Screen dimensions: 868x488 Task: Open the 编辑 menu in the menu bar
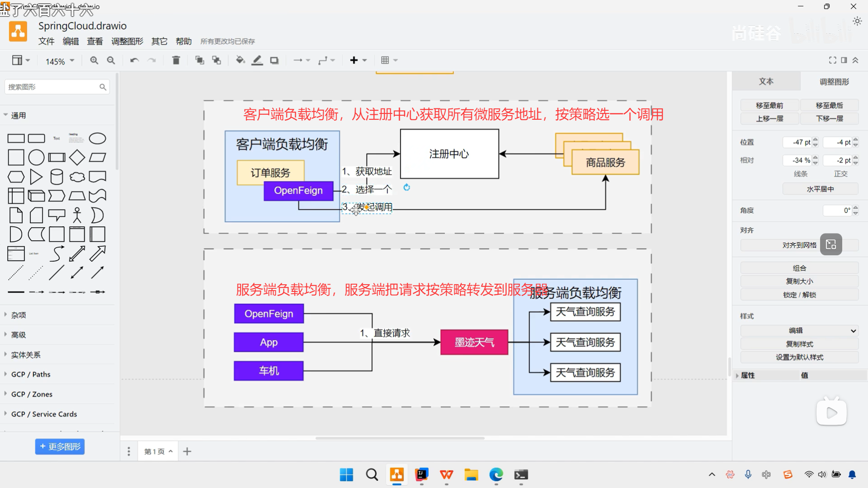[71, 41]
